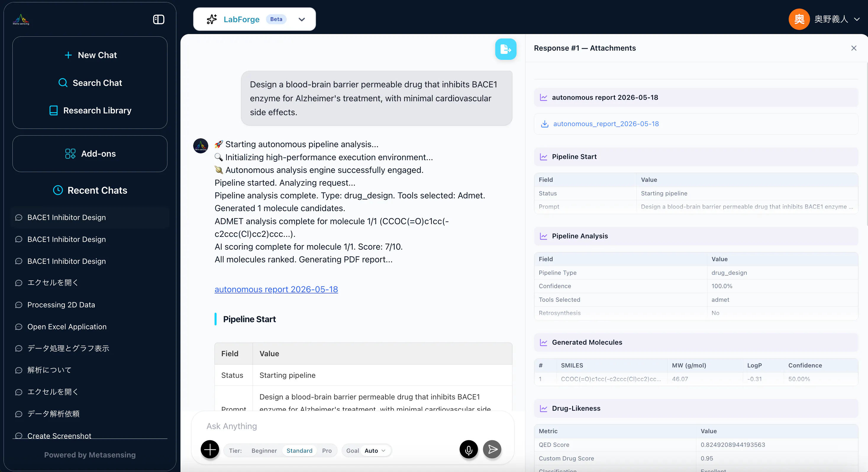Click the chart icon beside Pipeline Analysis
The height and width of the screenshot is (472, 868).
(x=543, y=236)
